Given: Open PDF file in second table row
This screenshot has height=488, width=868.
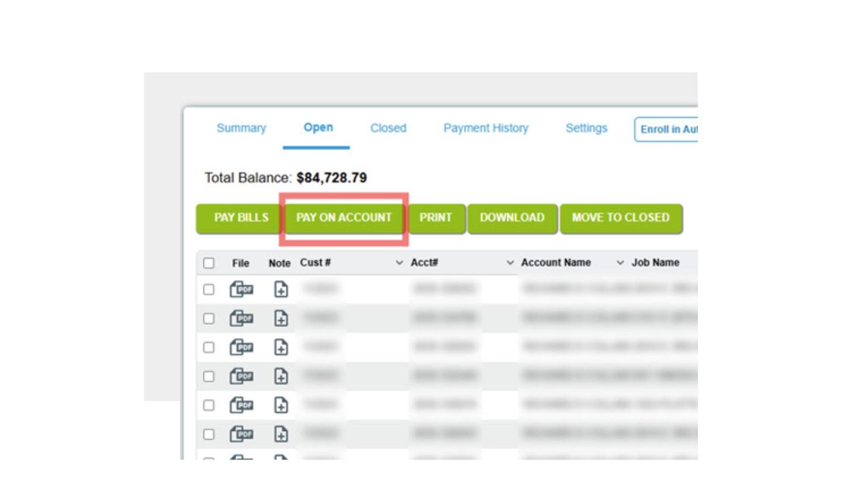Looking at the screenshot, I should [241, 318].
